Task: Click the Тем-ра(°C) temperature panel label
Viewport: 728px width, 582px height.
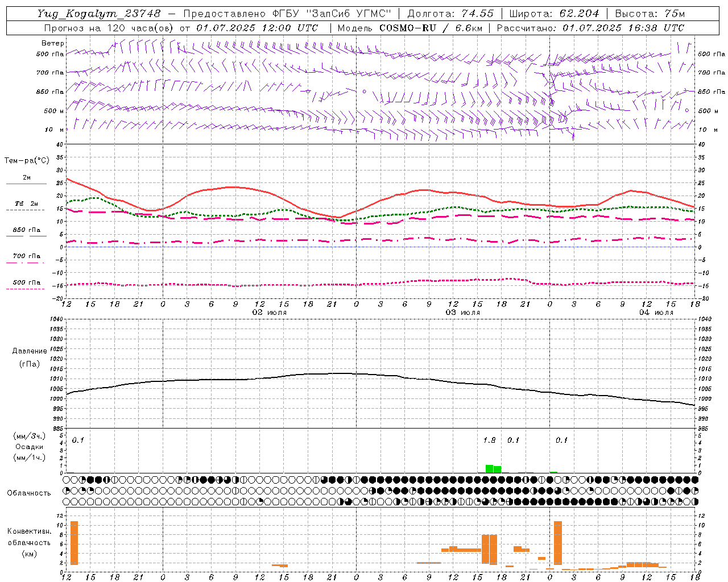Action: [27, 161]
